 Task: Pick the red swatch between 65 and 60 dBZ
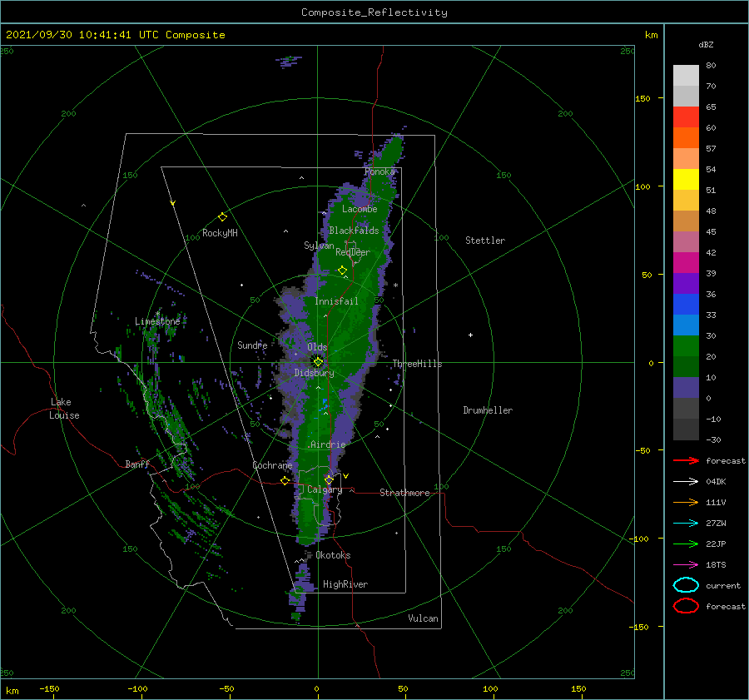click(686, 117)
